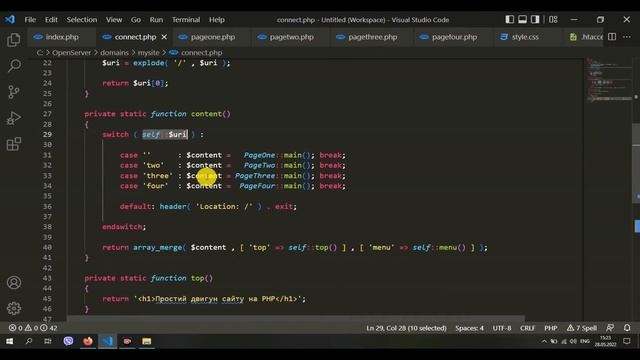Open the Manage gear icon

14,308
